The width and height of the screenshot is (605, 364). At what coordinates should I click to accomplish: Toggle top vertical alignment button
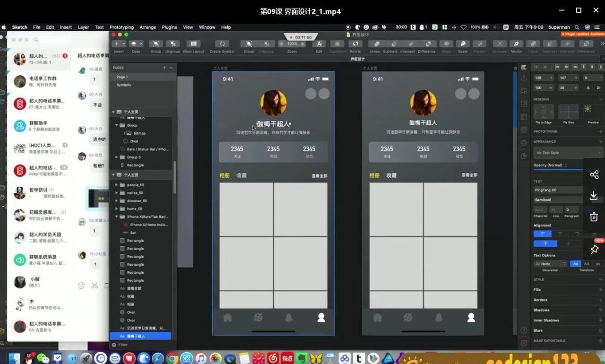[x=545, y=243]
